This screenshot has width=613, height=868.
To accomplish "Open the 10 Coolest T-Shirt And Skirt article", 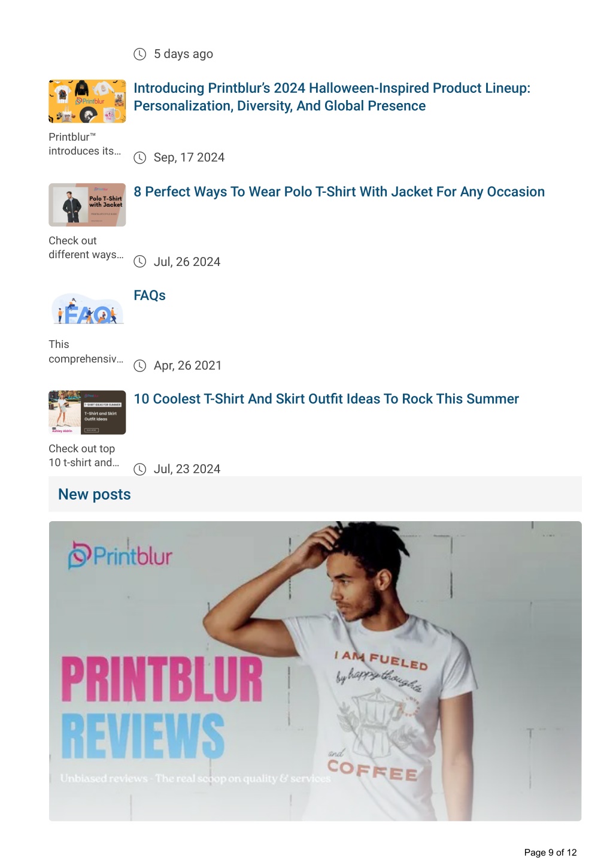I will [x=326, y=399].
